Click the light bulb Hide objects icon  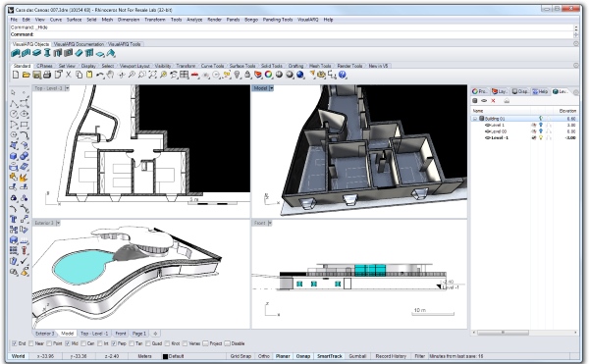coord(237,75)
